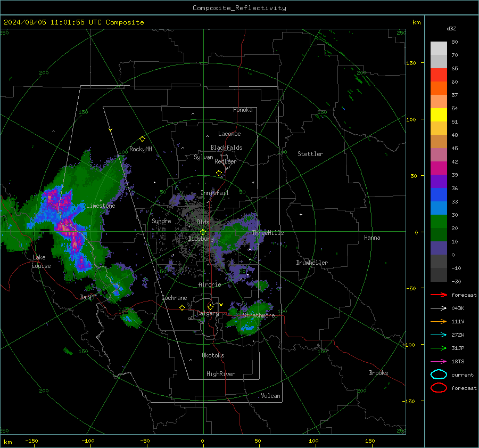Click the Brooks city label
The width and height of the screenshot is (479, 448).
click(378, 373)
